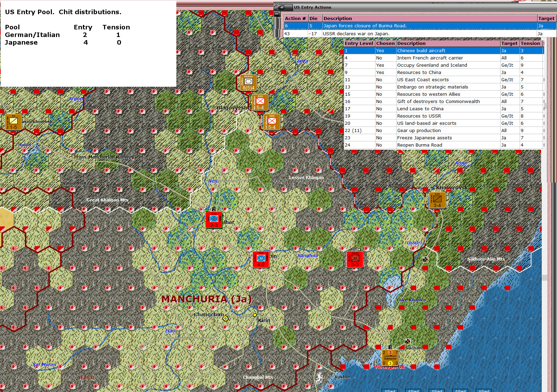Viewport: 557px width, 392px height.
Task: Select 'Gear up production' option row
Action: (x=444, y=130)
